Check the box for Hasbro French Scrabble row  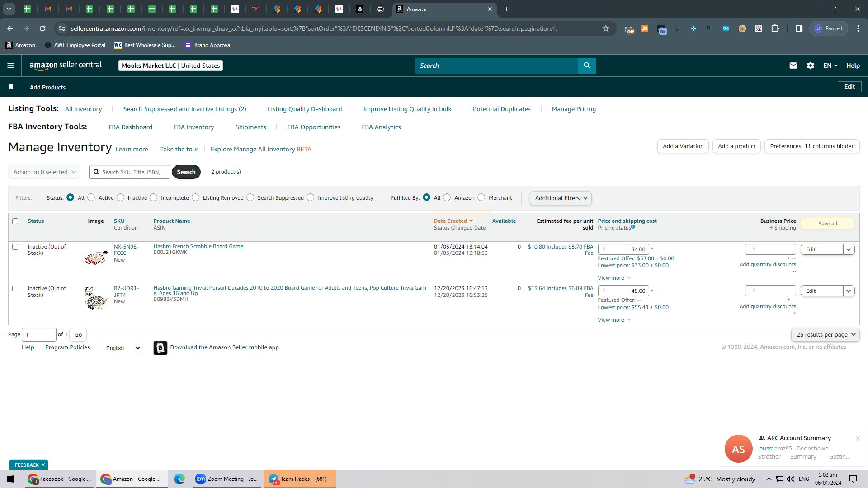[15, 247]
